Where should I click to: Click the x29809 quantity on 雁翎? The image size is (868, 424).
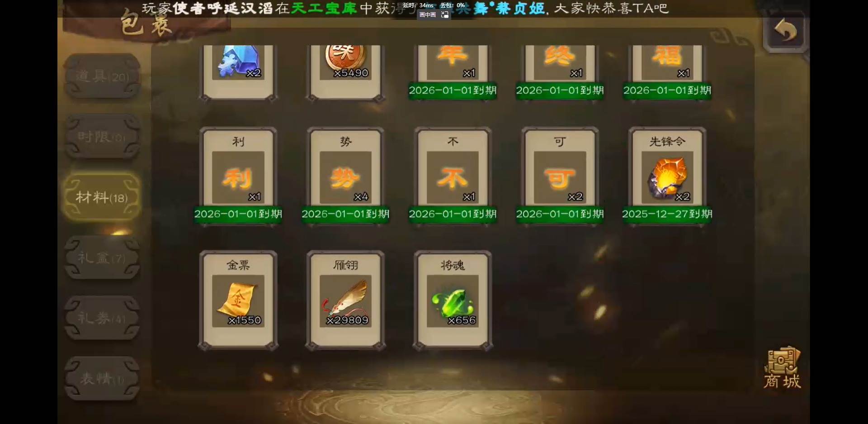[347, 320]
